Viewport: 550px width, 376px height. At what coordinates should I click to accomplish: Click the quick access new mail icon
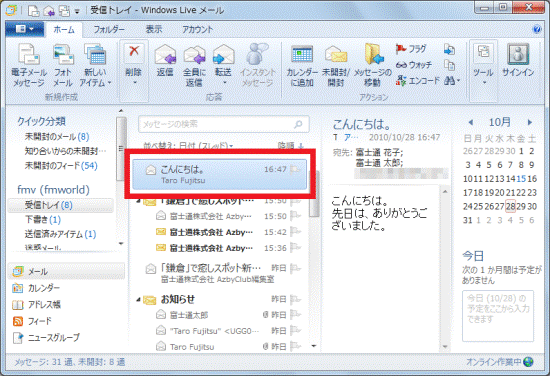[x=33, y=11]
